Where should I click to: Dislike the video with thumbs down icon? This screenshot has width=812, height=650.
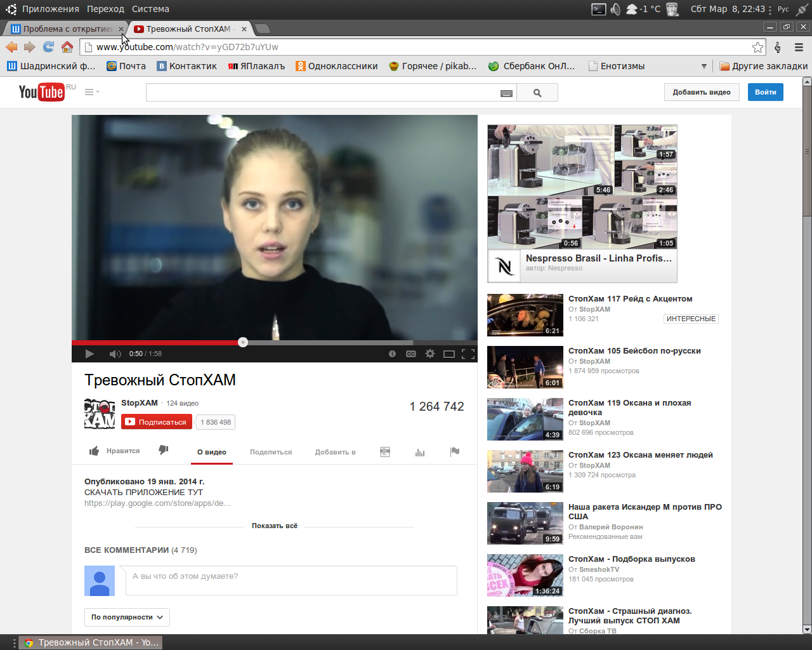tap(163, 450)
